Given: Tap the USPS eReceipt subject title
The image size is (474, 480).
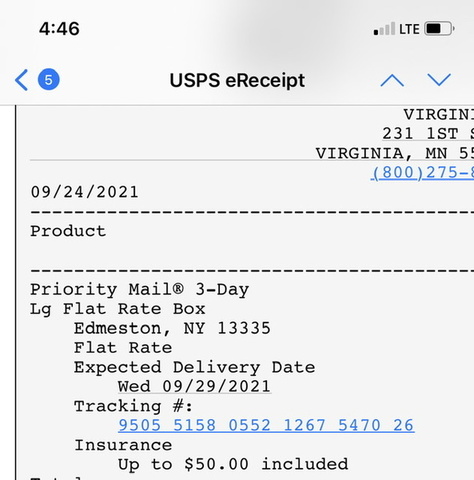Looking at the screenshot, I should [x=237, y=81].
